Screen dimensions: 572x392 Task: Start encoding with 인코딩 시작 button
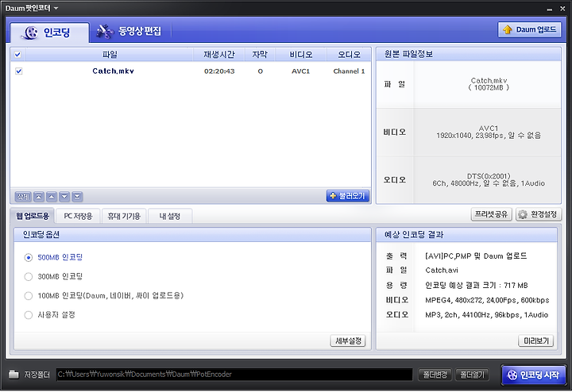tap(533, 375)
